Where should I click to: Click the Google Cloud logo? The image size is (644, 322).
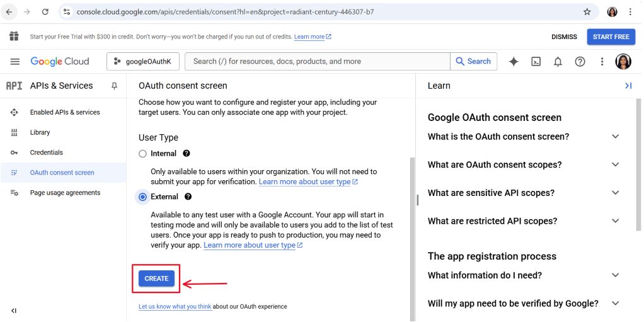coord(60,61)
